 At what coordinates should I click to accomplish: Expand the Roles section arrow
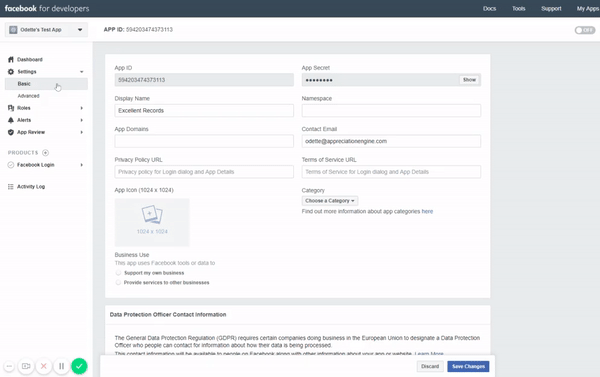pos(82,108)
